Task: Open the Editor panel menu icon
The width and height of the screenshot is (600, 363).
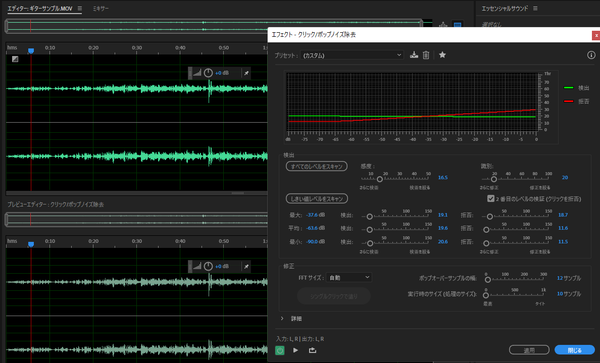Action: pos(80,8)
